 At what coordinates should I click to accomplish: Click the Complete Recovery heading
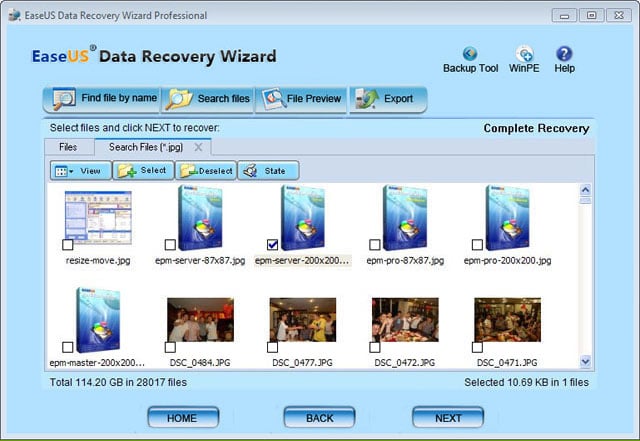tap(536, 129)
